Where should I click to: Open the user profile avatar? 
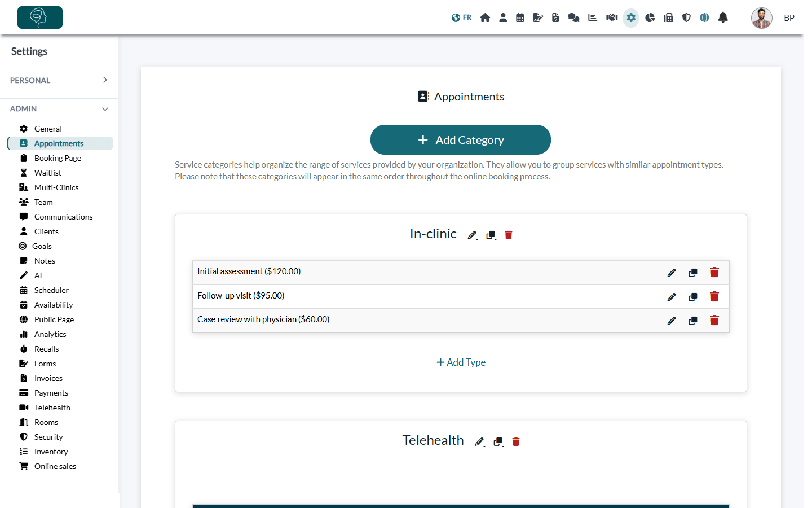point(762,18)
